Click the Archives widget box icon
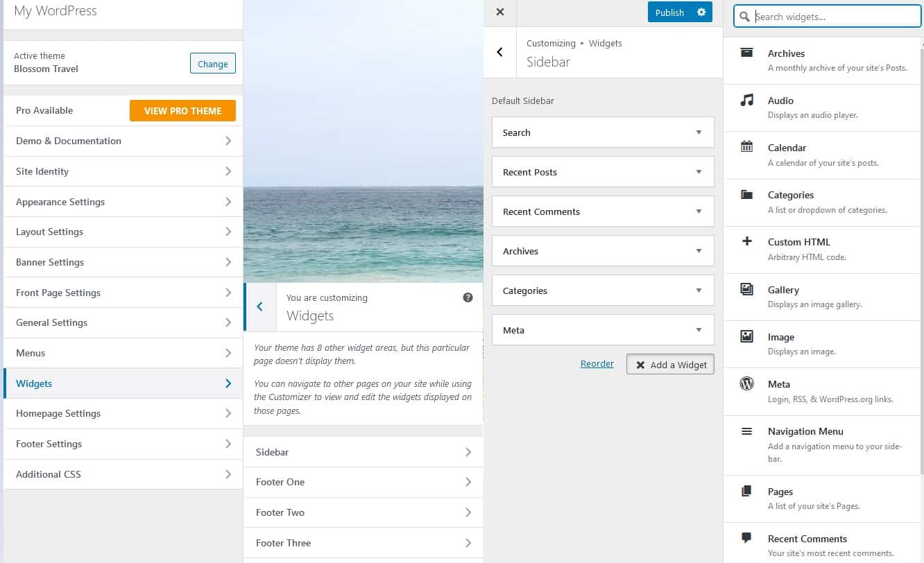The width and height of the screenshot is (924, 563). click(746, 53)
